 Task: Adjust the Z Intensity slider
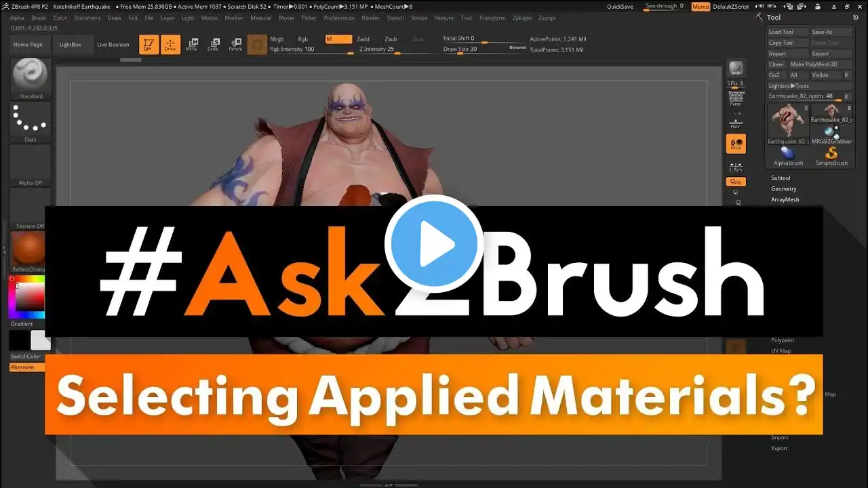395,49
